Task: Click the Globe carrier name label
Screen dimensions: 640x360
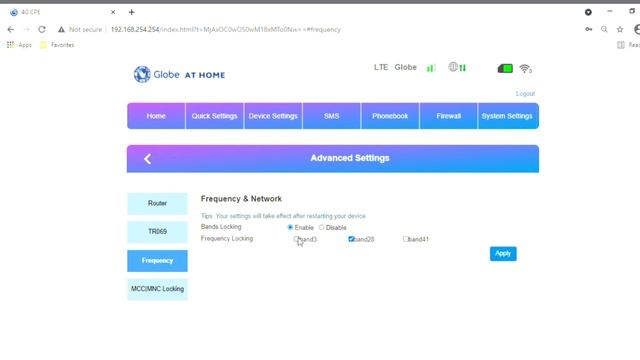Action: pyautogui.click(x=405, y=67)
